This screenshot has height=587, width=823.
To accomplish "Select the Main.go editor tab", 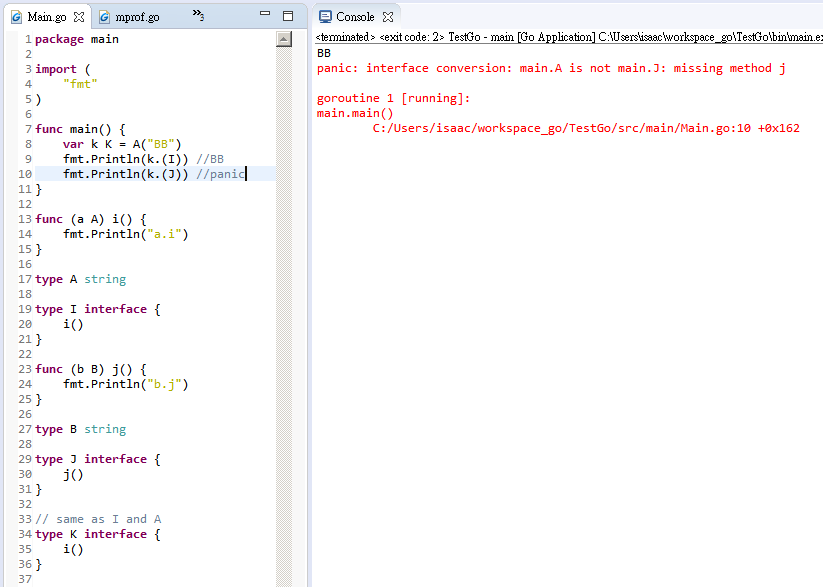I will click(46, 17).
